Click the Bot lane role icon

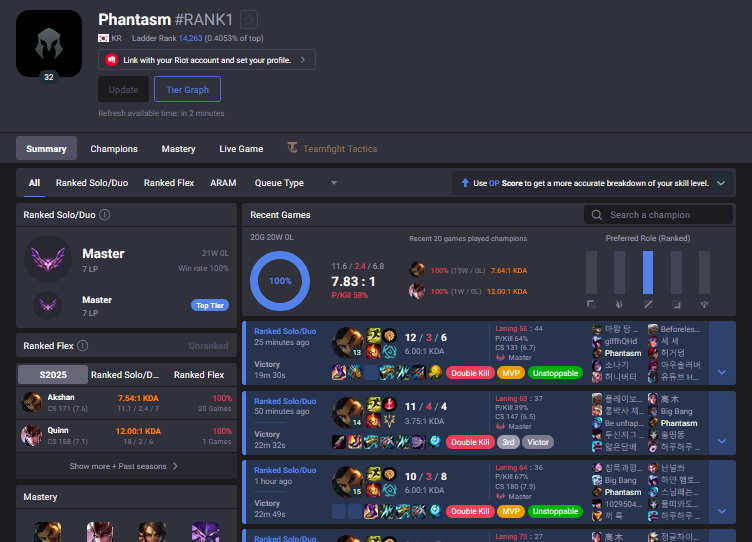coord(676,304)
